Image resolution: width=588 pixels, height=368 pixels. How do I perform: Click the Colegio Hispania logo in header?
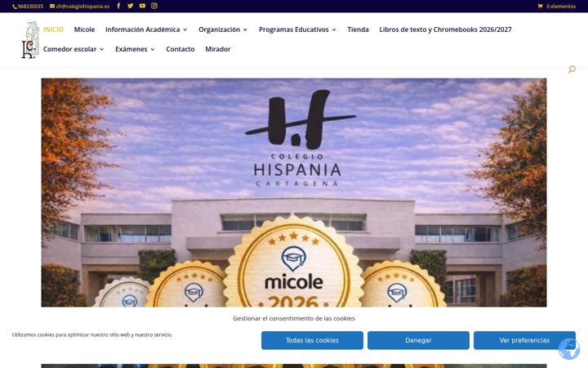coord(30,40)
